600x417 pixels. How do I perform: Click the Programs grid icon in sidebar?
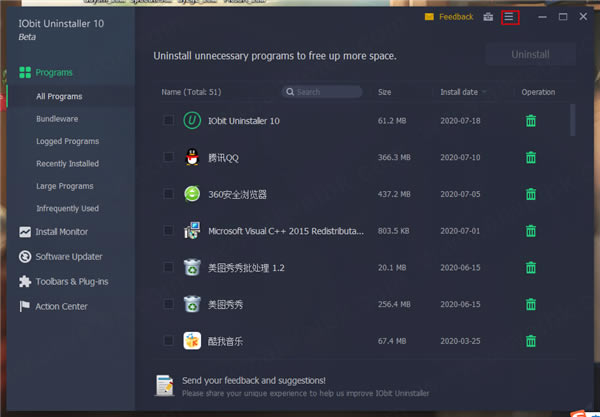(25, 72)
